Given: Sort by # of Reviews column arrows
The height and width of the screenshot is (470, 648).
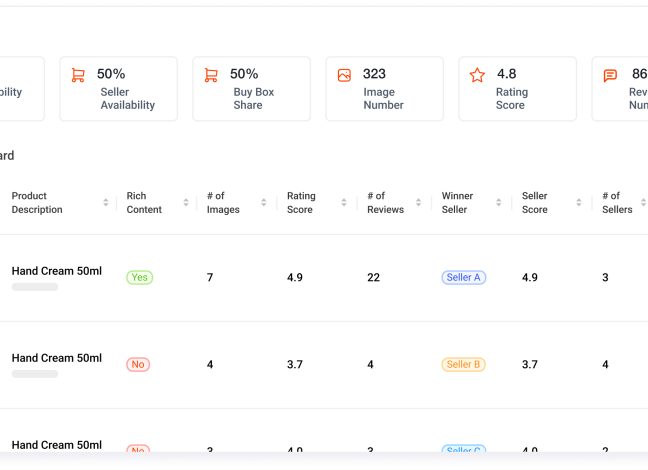Looking at the screenshot, I should (x=419, y=202).
